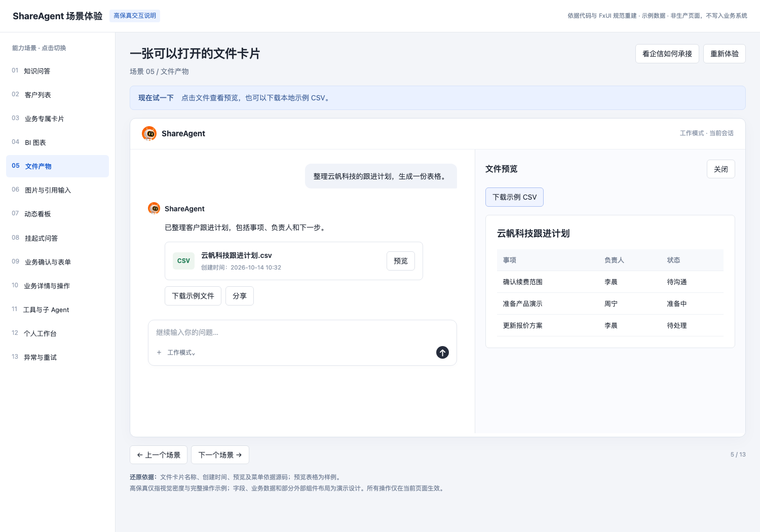Switch to scenario 04 BI 图表

[57, 142]
